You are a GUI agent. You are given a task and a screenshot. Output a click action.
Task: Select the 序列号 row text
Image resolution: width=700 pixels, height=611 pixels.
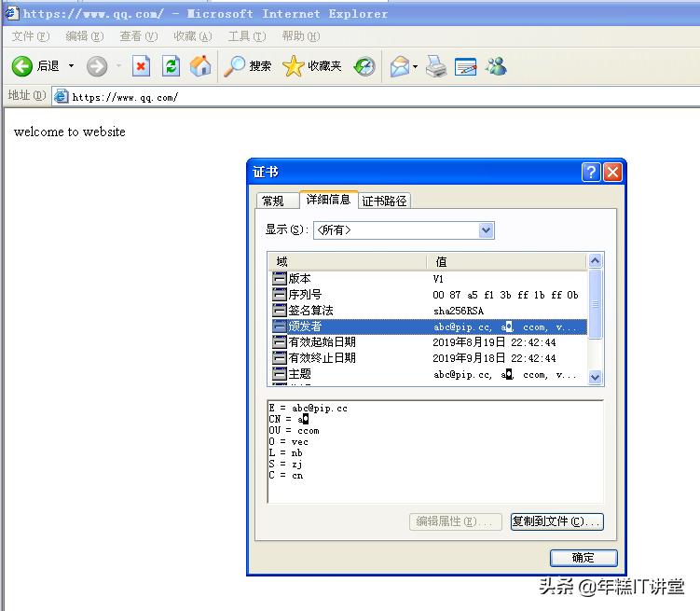tap(305, 295)
